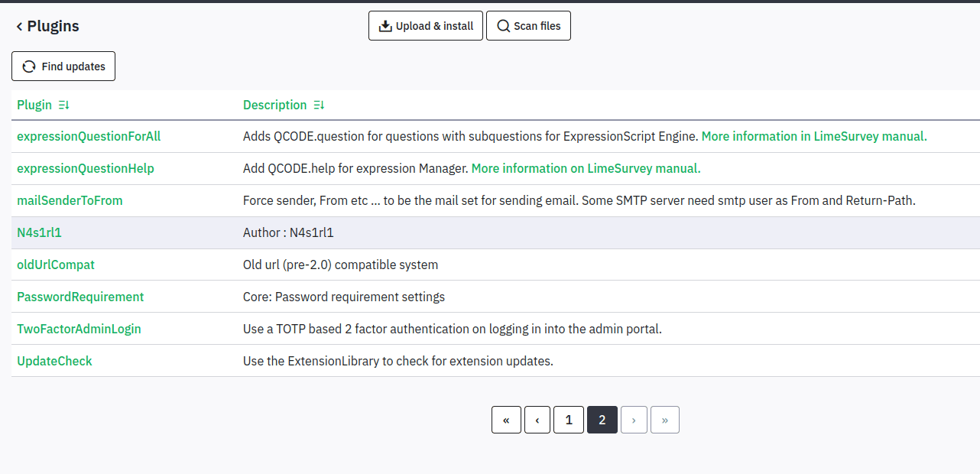Open the expressionQuestionHelp plugin
Viewport: 980px width, 474px height.
(x=86, y=168)
